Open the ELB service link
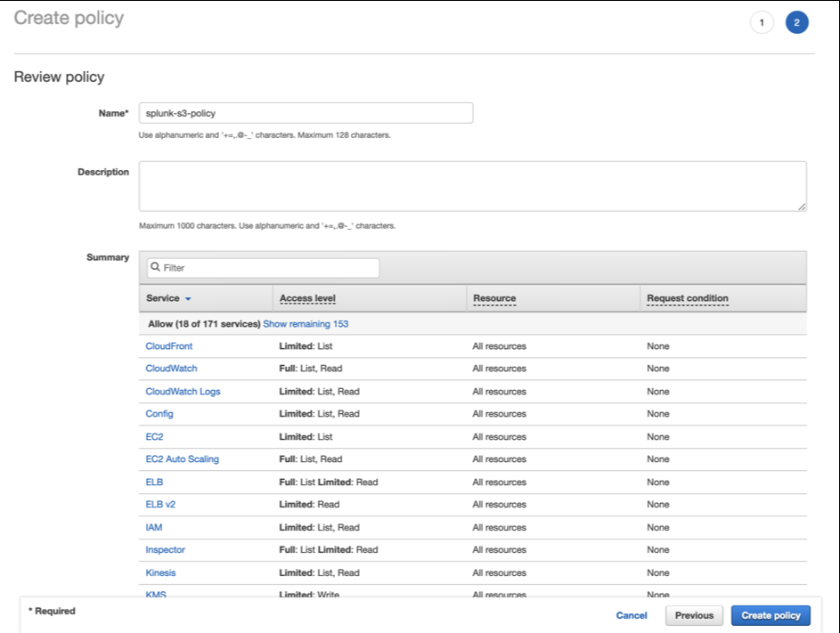Screen dimensions: 840x633 [154, 482]
